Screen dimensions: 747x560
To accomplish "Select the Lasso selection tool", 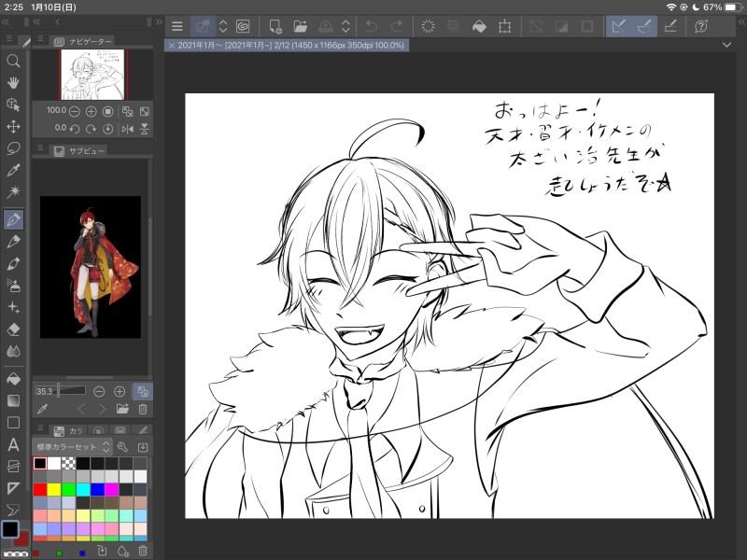I will pyautogui.click(x=13, y=148).
